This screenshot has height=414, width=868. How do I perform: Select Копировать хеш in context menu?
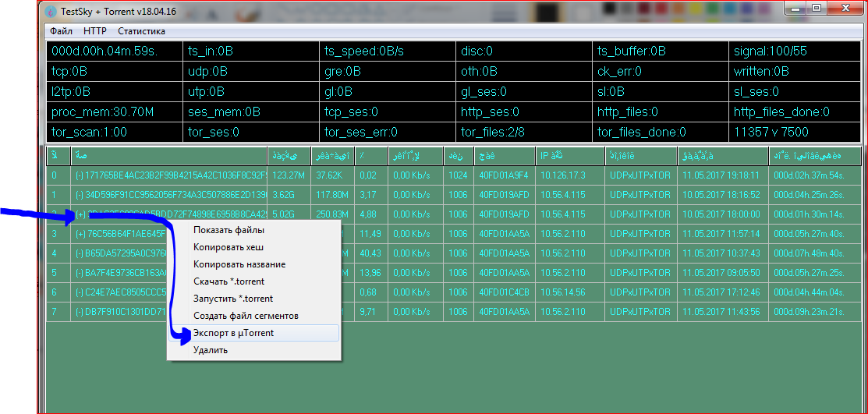click(228, 247)
